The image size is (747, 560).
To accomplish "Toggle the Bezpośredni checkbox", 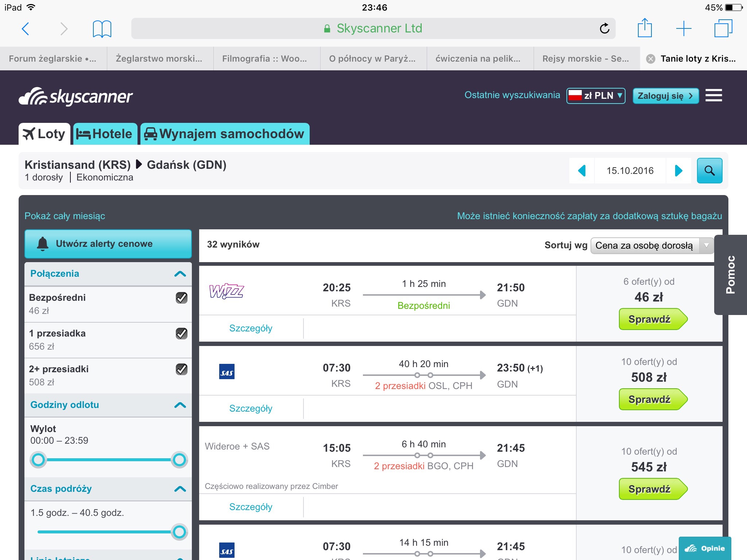I will [x=181, y=298].
